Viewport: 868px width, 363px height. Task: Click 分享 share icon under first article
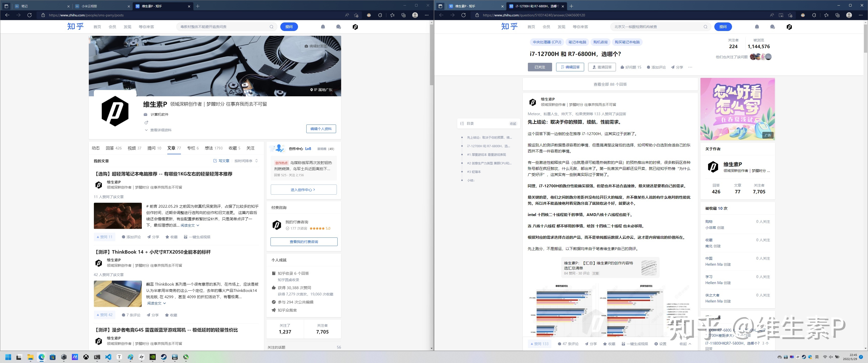[149, 237]
